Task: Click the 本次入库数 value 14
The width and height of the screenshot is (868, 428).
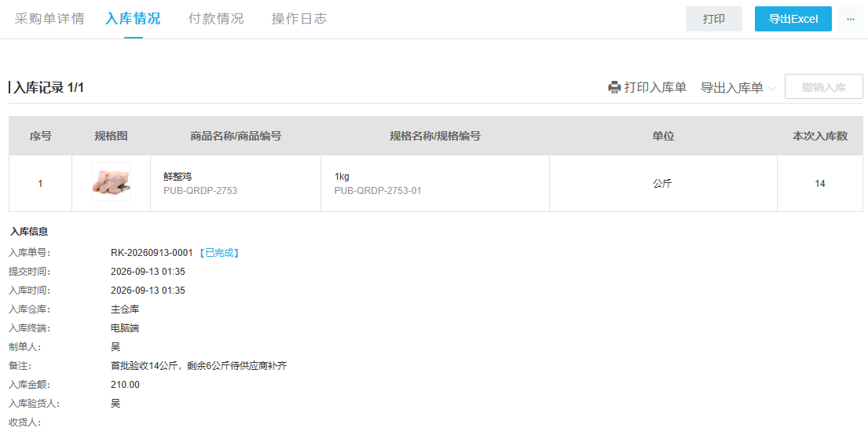Action: 820,183
